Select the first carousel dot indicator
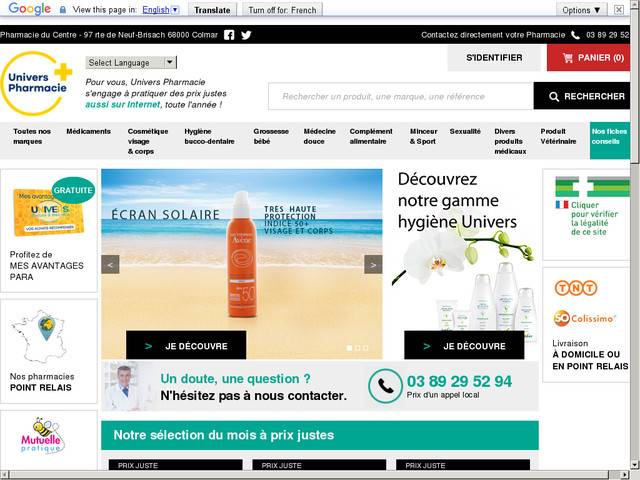Image resolution: width=640 pixels, height=480 pixels. pyautogui.click(x=349, y=348)
